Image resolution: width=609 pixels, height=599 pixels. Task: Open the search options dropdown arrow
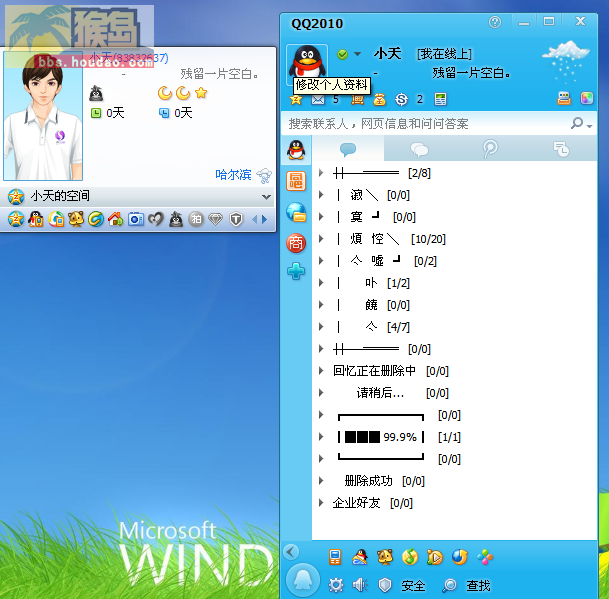590,126
